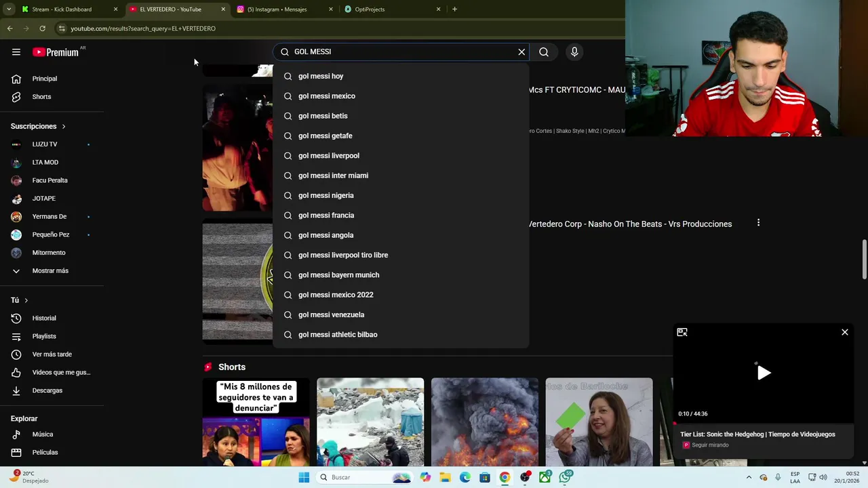Open the Mis 8 millones de seguidores Short
Viewport: 868px width, 488px height.
pos(256,422)
